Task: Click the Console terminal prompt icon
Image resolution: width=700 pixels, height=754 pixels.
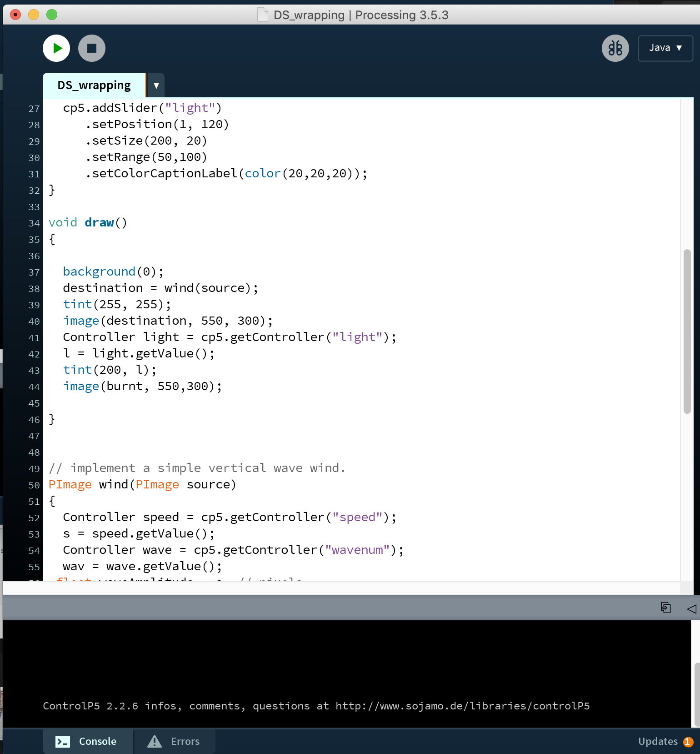Action: pyautogui.click(x=63, y=742)
